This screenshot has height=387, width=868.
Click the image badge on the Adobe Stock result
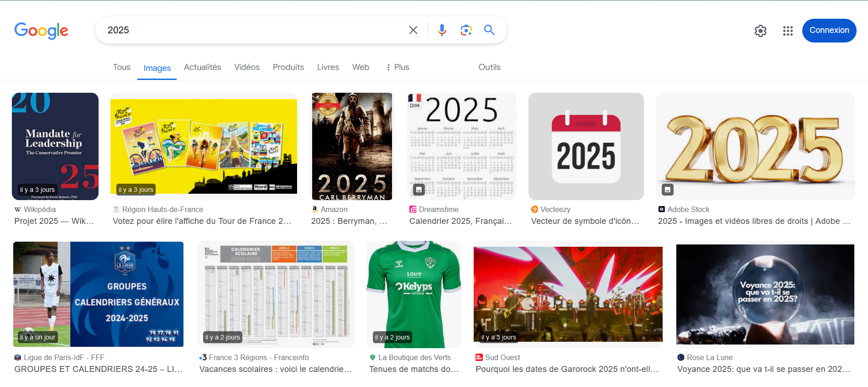click(x=668, y=189)
